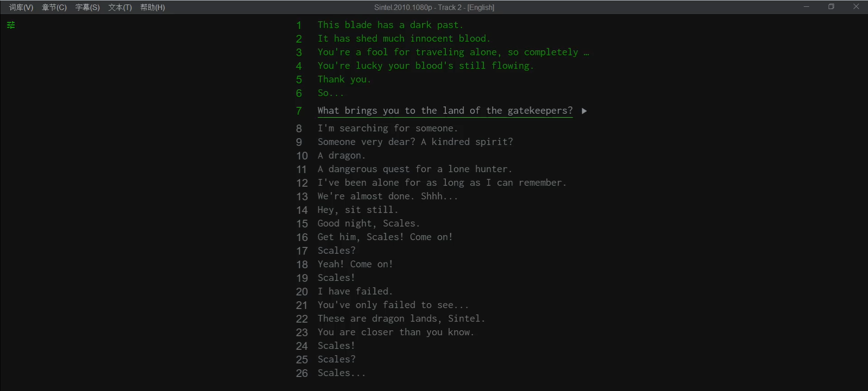Viewport: 868px width, 391px height.
Task: Minimize the subtitle window
Action: point(806,7)
